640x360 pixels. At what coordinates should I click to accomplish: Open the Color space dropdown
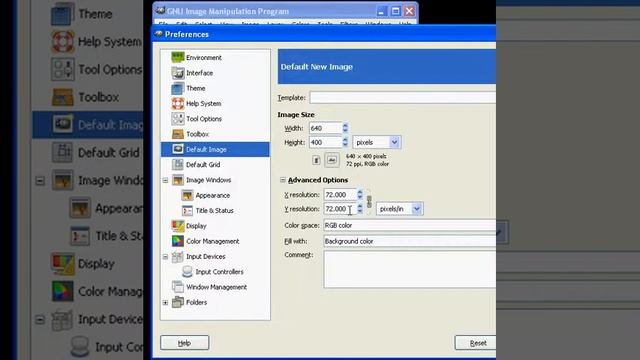click(409, 225)
